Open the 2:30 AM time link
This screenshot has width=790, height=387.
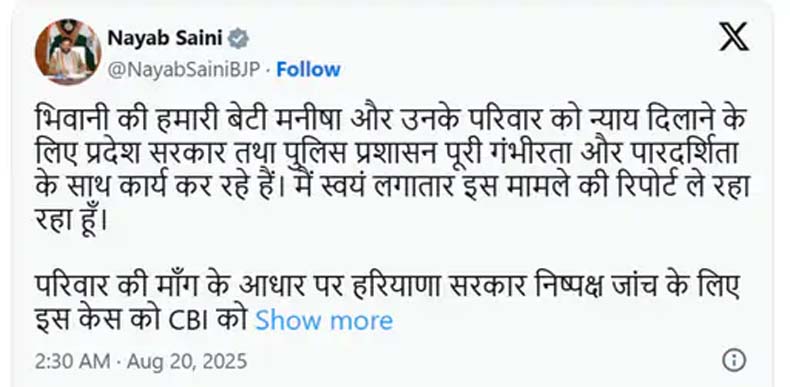(x=72, y=361)
